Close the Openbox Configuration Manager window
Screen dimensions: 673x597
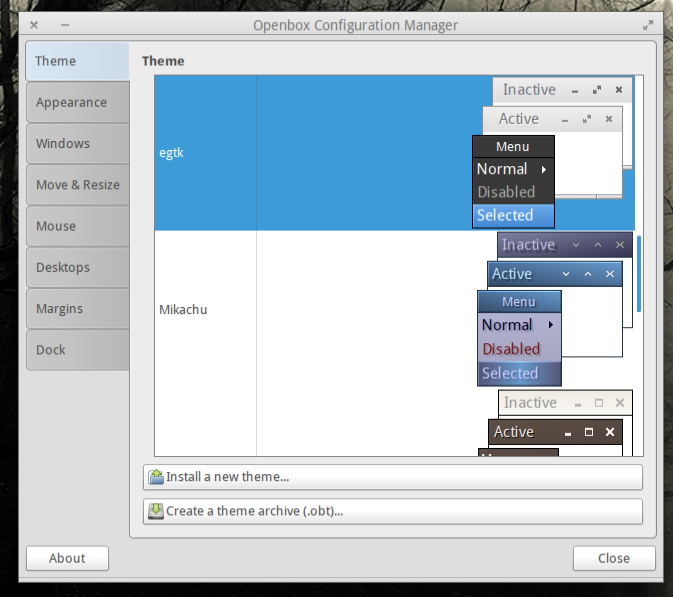click(34, 25)
